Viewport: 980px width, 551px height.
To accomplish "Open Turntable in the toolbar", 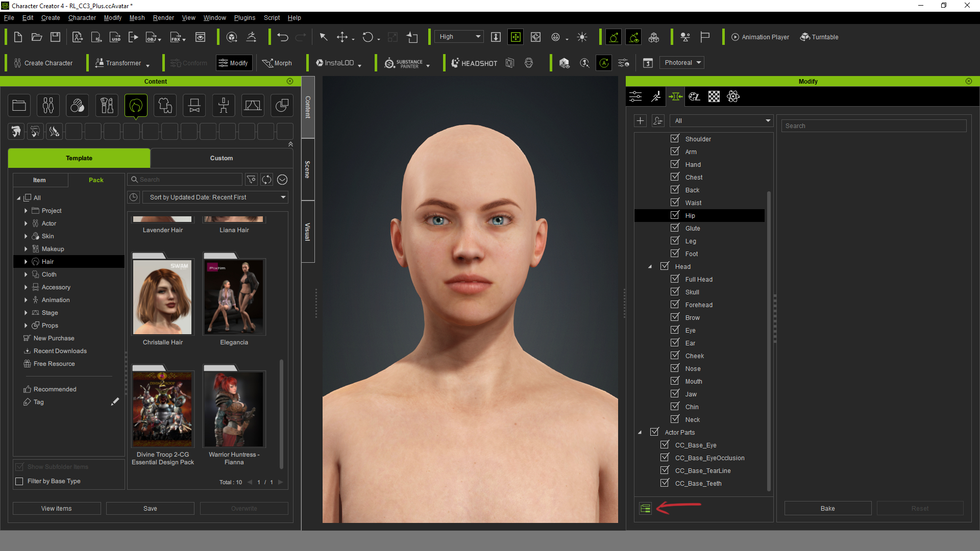I will click(819, 37).
